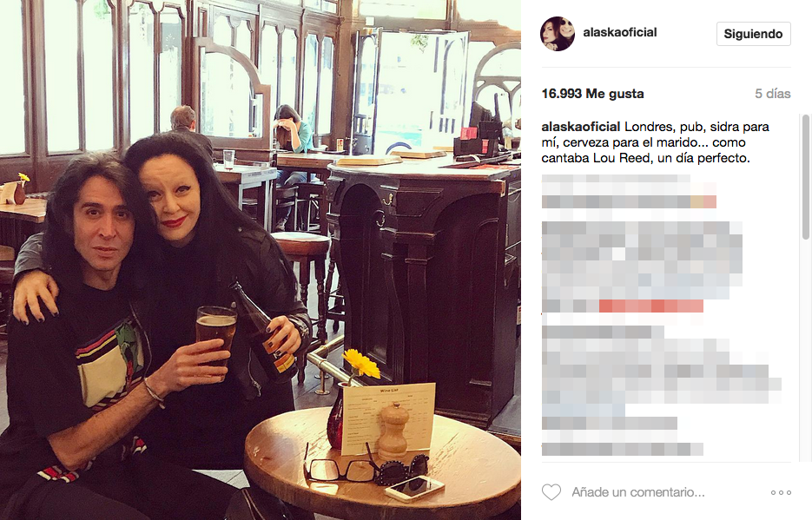Viewport: 812px width, 520px height.
Task: Select the last blurred comment at the bottom
Action: (623, 449)
